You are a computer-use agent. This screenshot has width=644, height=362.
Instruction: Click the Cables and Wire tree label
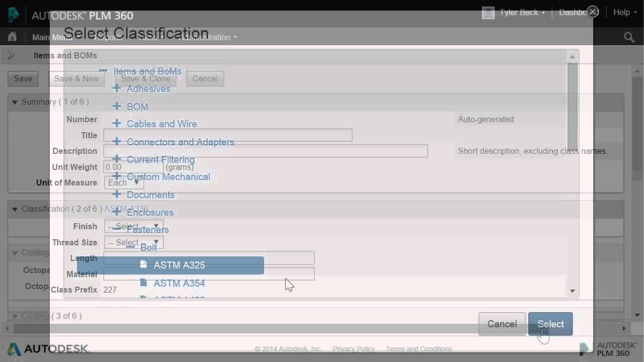(162, 124)
